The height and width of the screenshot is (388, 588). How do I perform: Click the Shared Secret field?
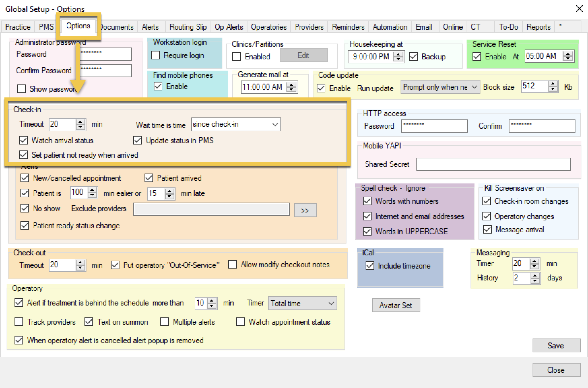click(493, 164)
